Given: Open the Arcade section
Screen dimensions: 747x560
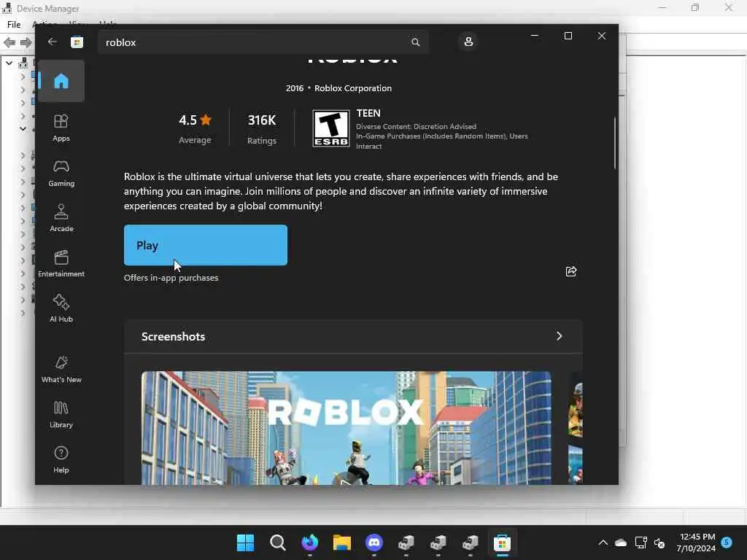Looking at the screenshot, I should 61,218.
